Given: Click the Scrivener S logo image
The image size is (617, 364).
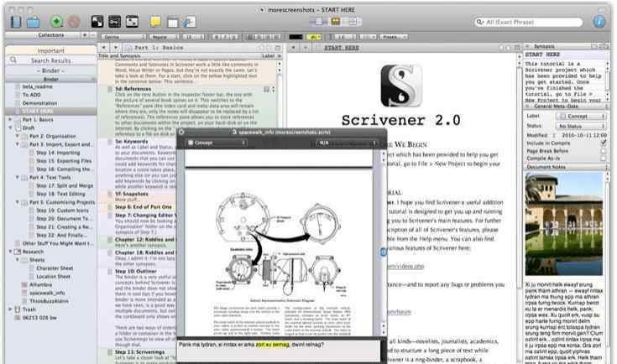Looking at the screenshot, I should [400, 86].
